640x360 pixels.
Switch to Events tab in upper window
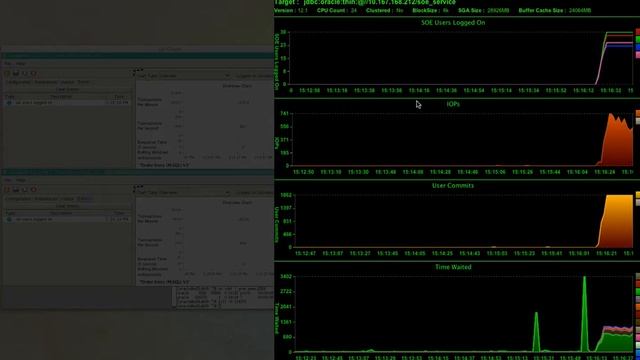click(84, 82)
